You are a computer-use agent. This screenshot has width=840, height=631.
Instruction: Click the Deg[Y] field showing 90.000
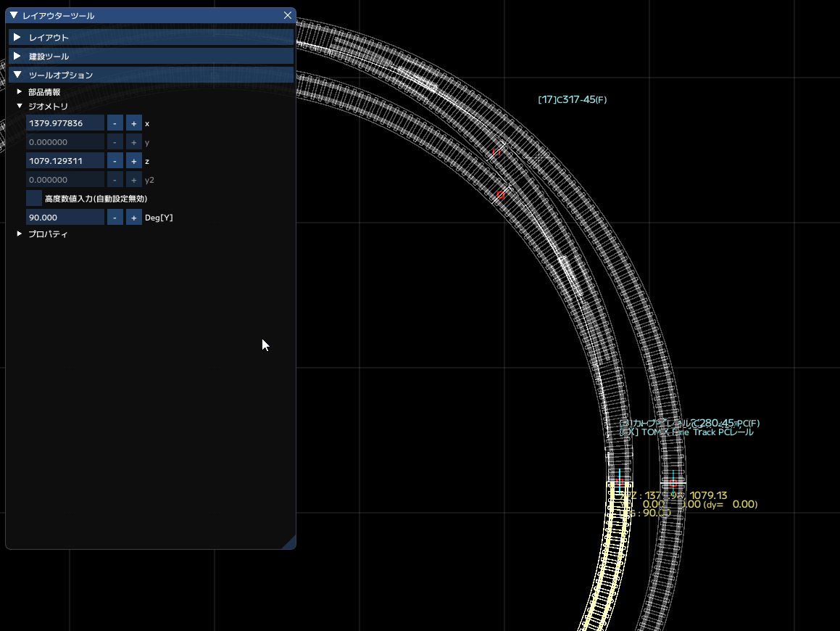(65, 217)
